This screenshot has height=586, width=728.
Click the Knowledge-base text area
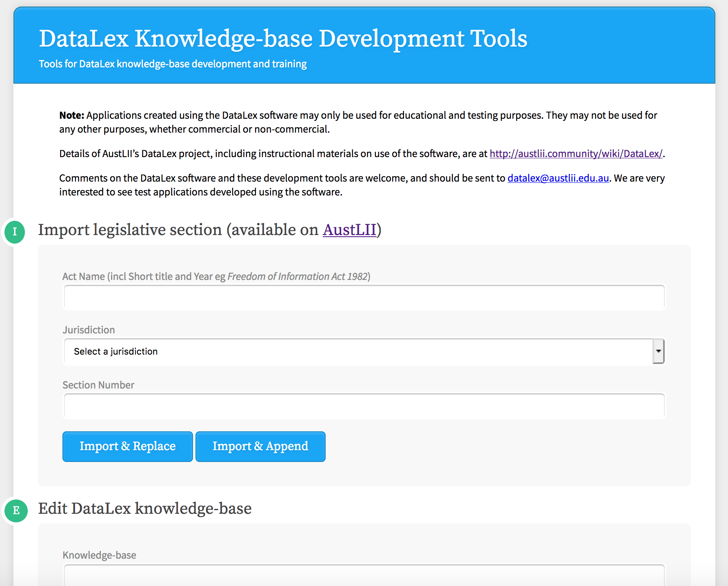364,575
